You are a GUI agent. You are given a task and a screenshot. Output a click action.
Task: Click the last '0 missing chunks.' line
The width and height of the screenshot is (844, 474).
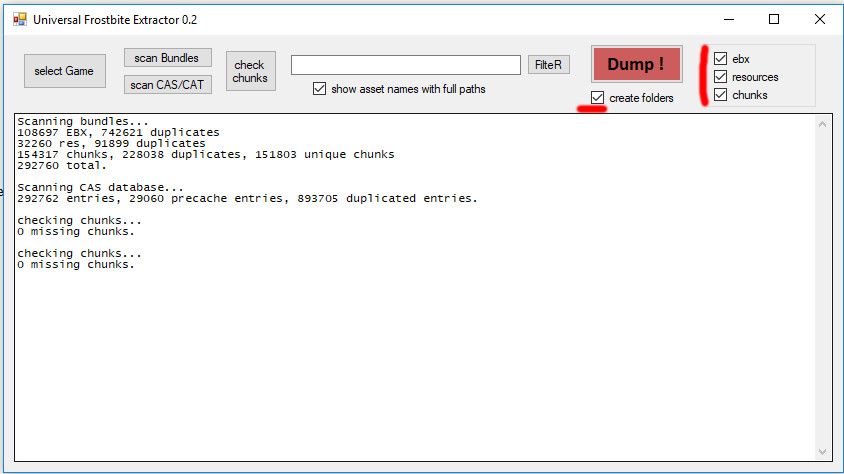(76, 265)
